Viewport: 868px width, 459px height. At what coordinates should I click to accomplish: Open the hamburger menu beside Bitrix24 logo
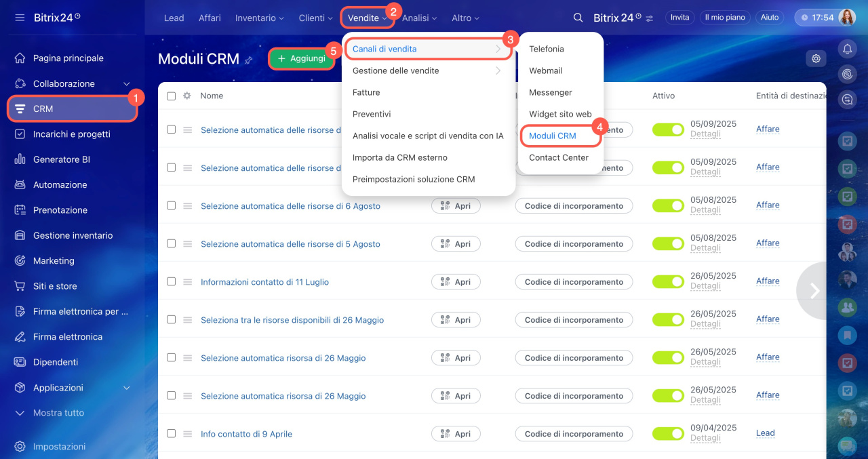tap(20, 18)
